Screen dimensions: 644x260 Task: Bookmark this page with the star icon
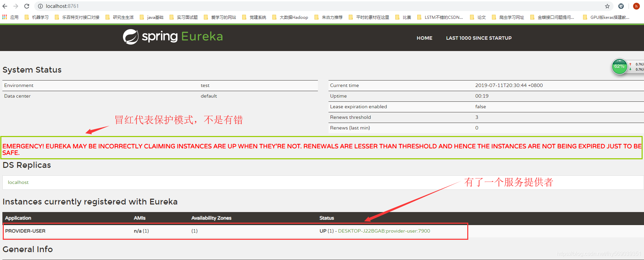click(x=607, y=6)
